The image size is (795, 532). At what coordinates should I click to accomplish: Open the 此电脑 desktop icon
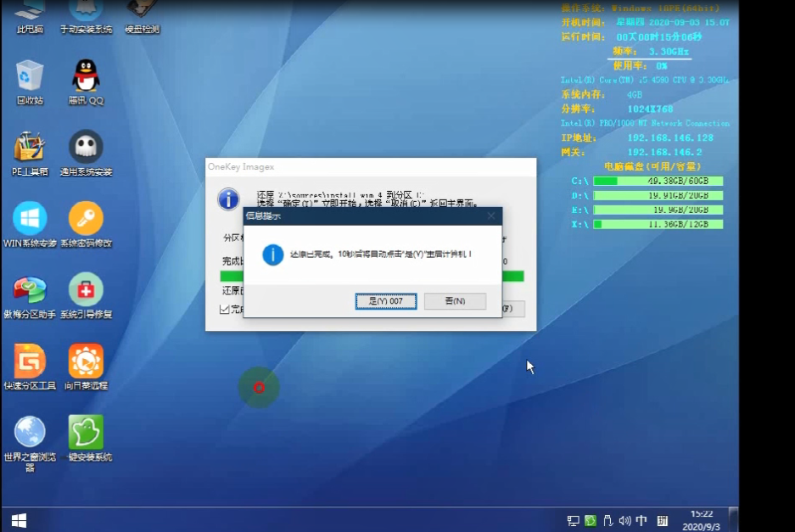30,17
